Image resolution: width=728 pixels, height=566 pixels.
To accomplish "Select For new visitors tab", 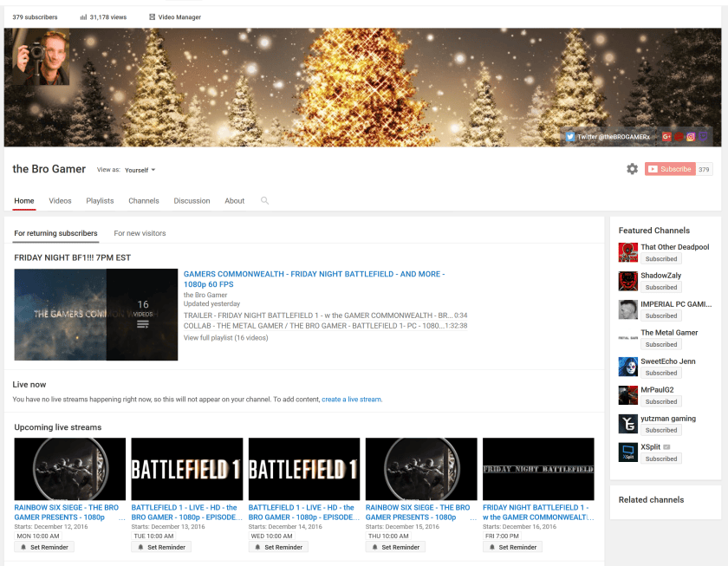I will point(140,233).
